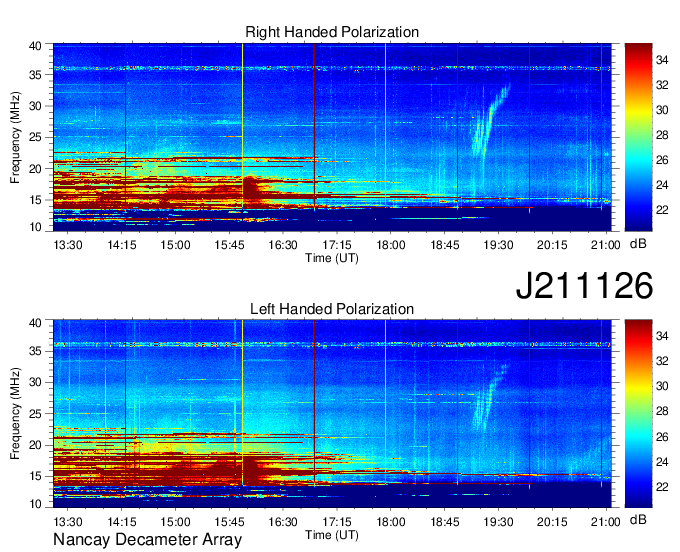Click the Right Handed plot's dB color bar
680x552 pixels.
click(638, 137)
